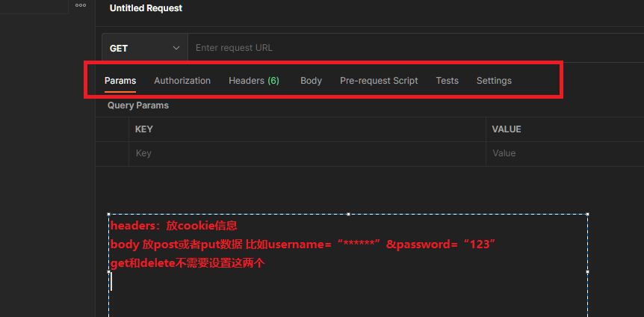Open the GET method dropdown
644x317 pixels.
click(x=145, y=48)
